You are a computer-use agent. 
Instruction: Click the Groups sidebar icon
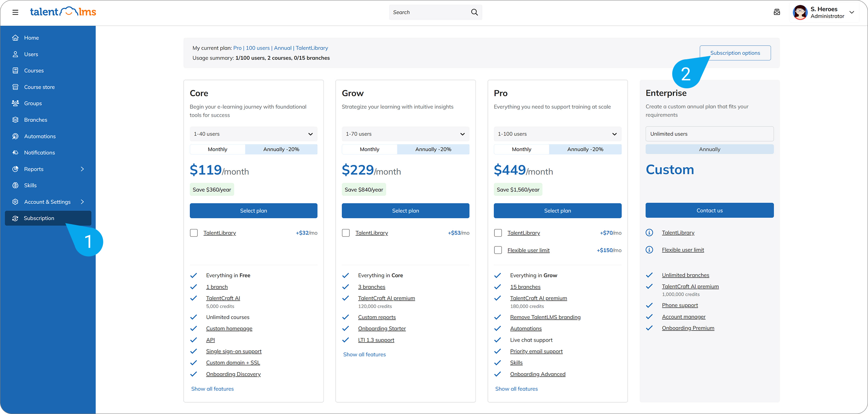pos(15,103)
